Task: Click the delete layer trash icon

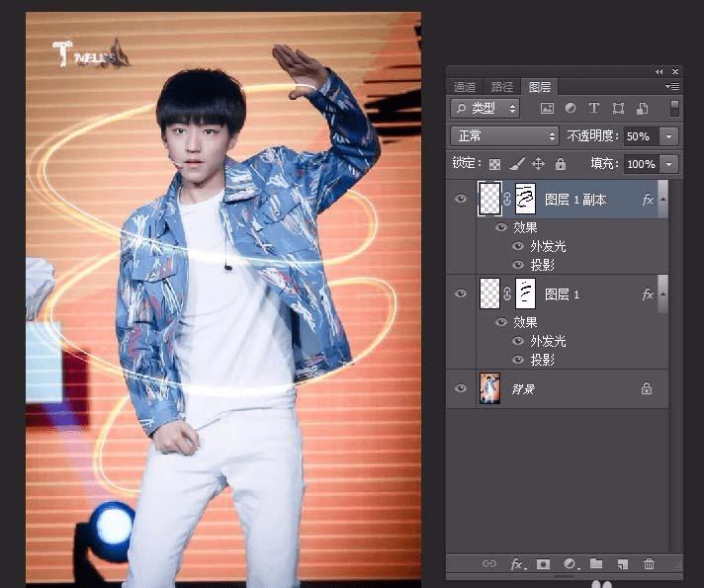Action: pyautogui.click(x=649, y=563)
